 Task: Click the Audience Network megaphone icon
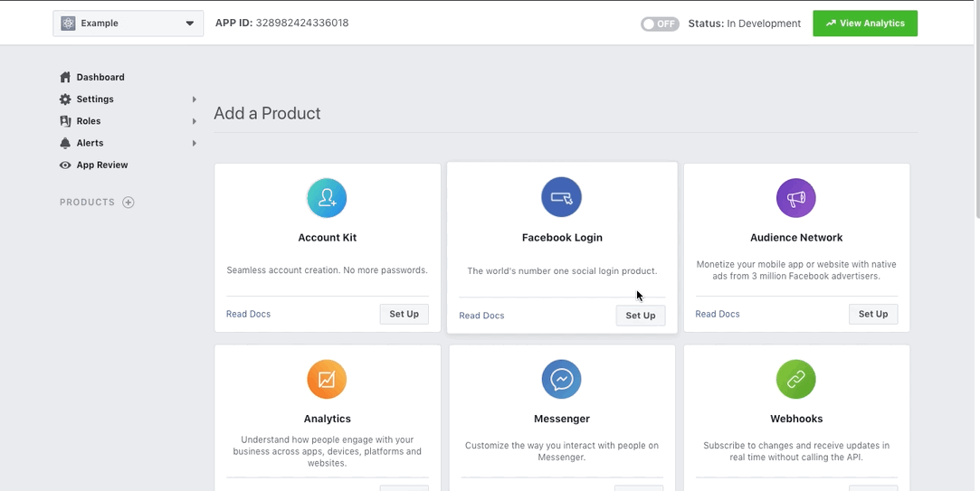(795, 198)
